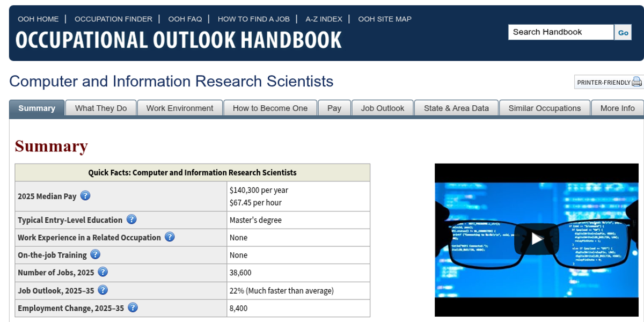Play the occupation video

click(537, 239)
